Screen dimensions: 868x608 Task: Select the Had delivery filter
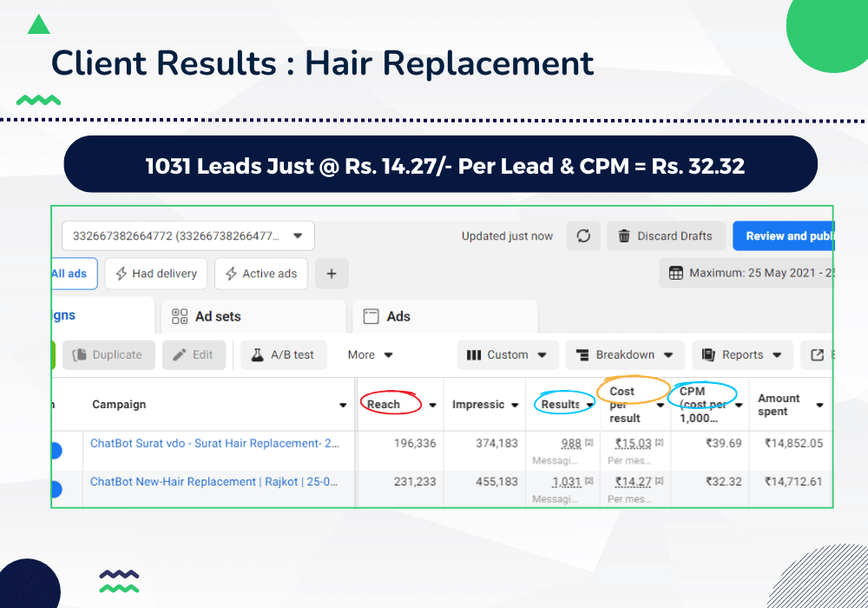(157, 274)
